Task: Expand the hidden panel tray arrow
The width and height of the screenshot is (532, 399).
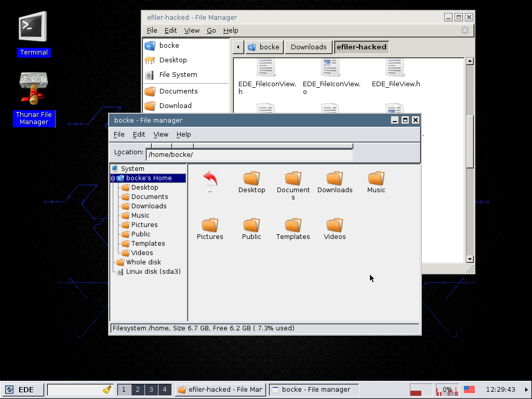Action: click(x=526, y=390)
